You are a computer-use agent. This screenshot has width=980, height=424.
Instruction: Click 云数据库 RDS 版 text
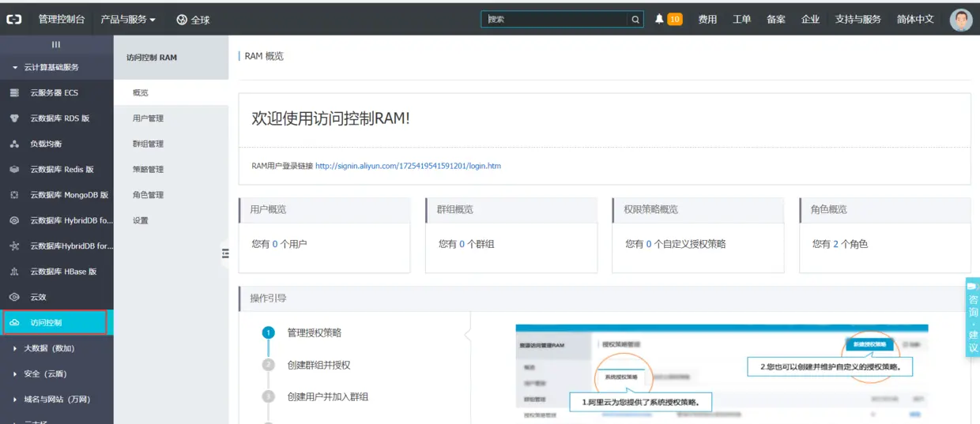60,118
